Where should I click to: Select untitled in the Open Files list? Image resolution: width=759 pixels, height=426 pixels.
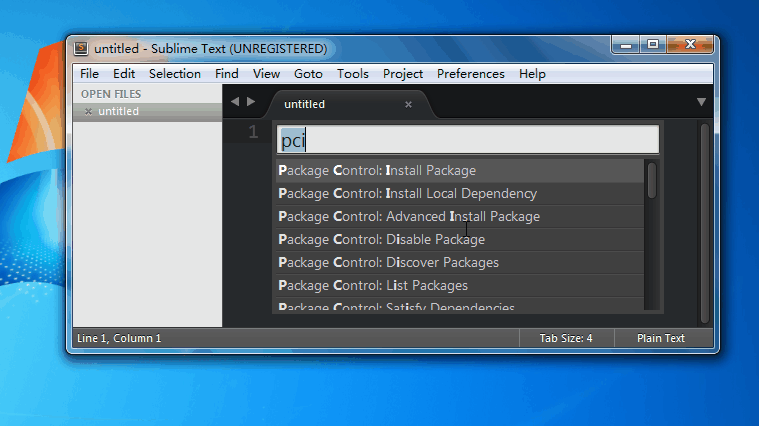[x=147, y=111]
